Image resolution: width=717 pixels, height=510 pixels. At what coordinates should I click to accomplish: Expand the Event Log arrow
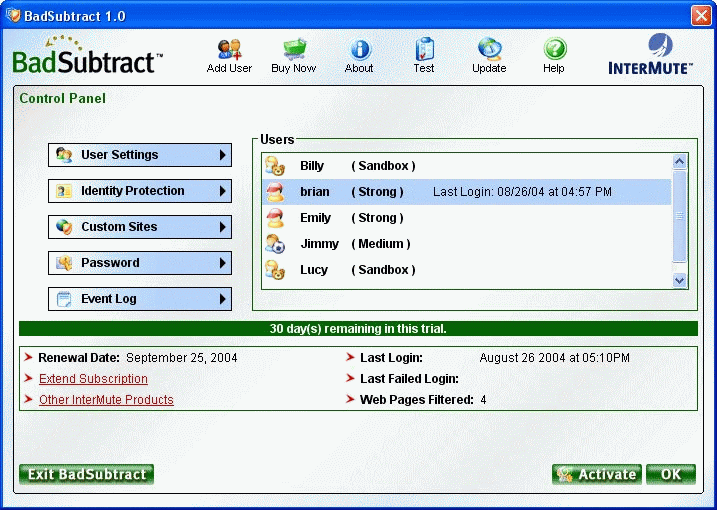click(222, 299)
